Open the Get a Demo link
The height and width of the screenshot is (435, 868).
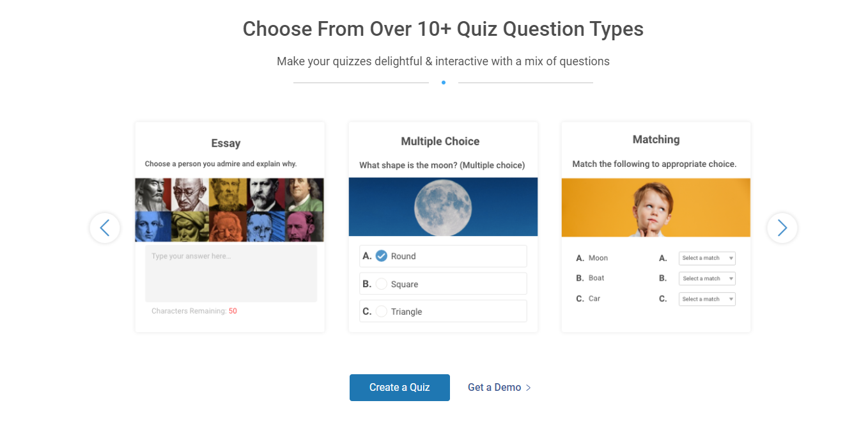(494, 388)
